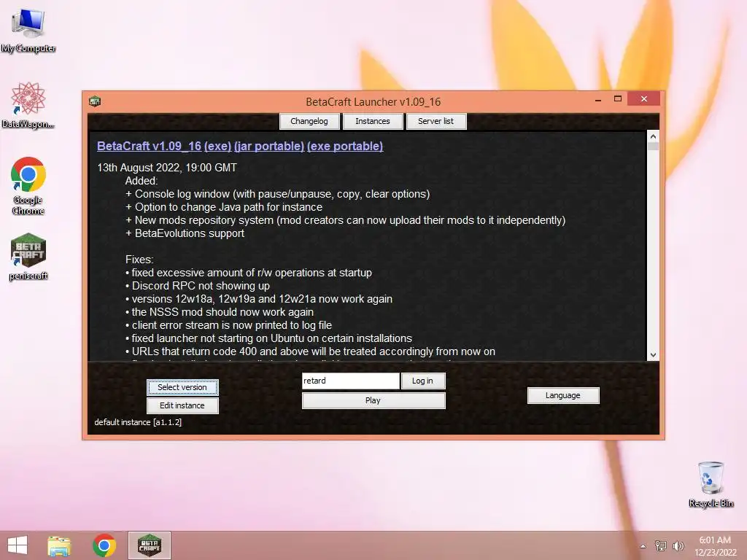Image resolution: width=747 pixels, height=560 pixels.
Task: Switch to the Changelog tab
Action: [309, 121]
